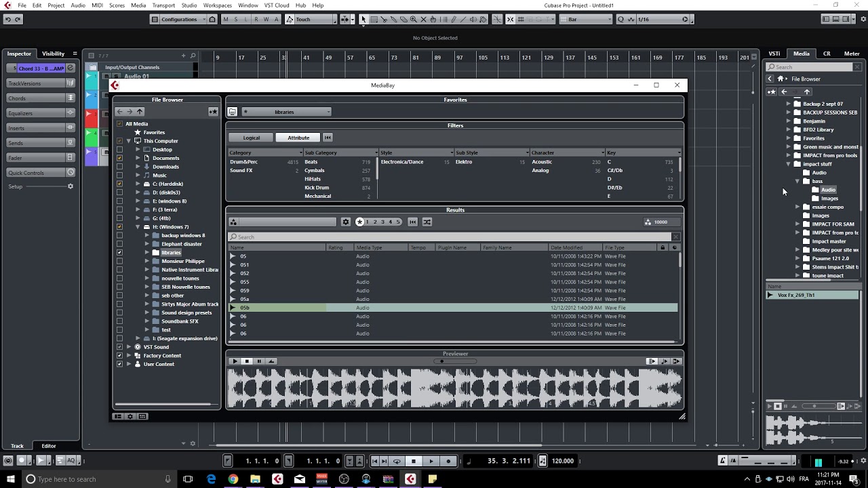
Task: Select the Zoom tool in toolbar
Action: (413, 20)
